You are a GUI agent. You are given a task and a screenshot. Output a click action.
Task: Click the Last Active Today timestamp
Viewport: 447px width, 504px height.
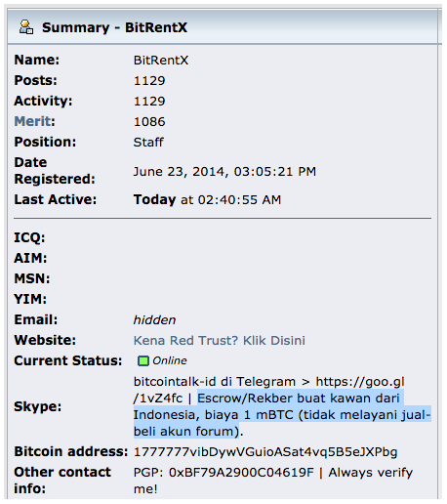click(207, 199)
